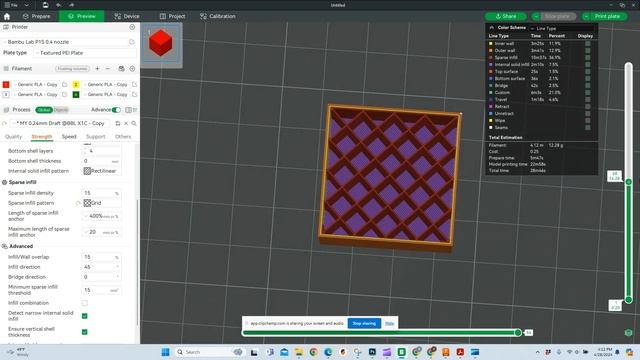The image size is (640, 360).
Task: Open Flushing volumes dialog
Action: click(72, 69)
